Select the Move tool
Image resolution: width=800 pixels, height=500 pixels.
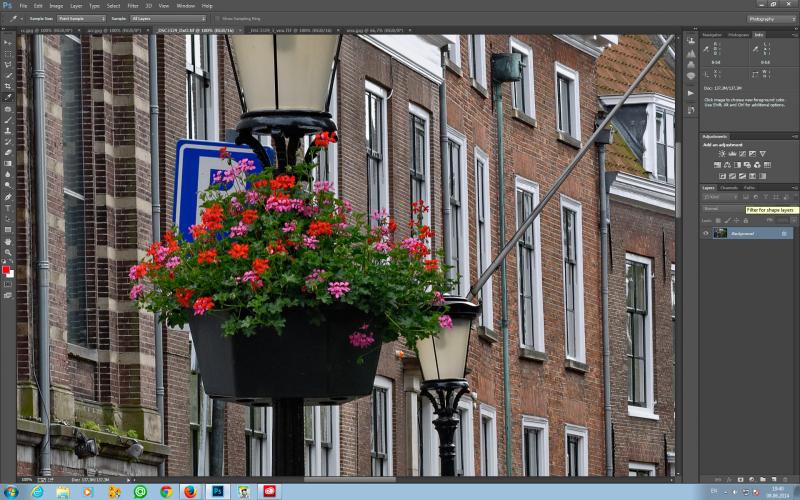[x=8, y=43]
